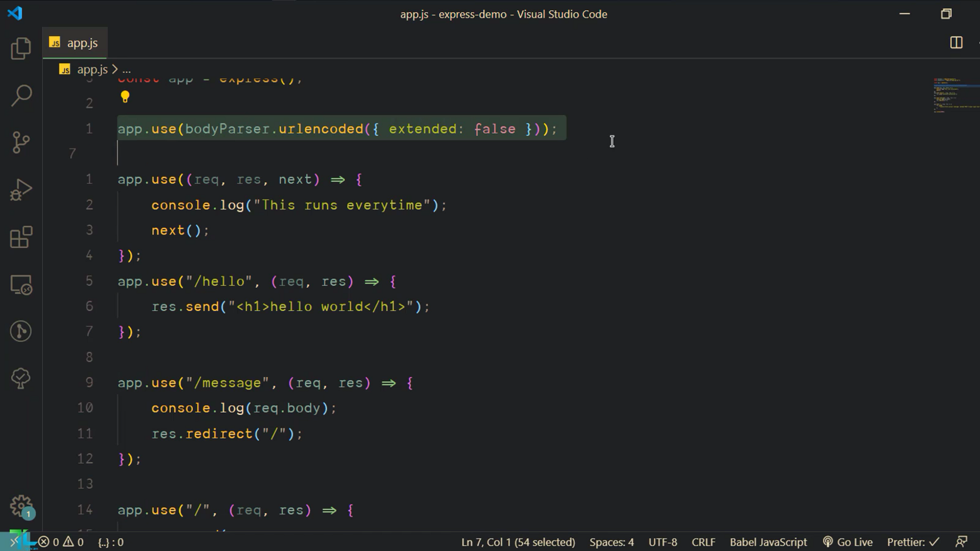Change UTF-8 file encoding
The height and width of the screenshot is (551, 980).
click(663, 542)
